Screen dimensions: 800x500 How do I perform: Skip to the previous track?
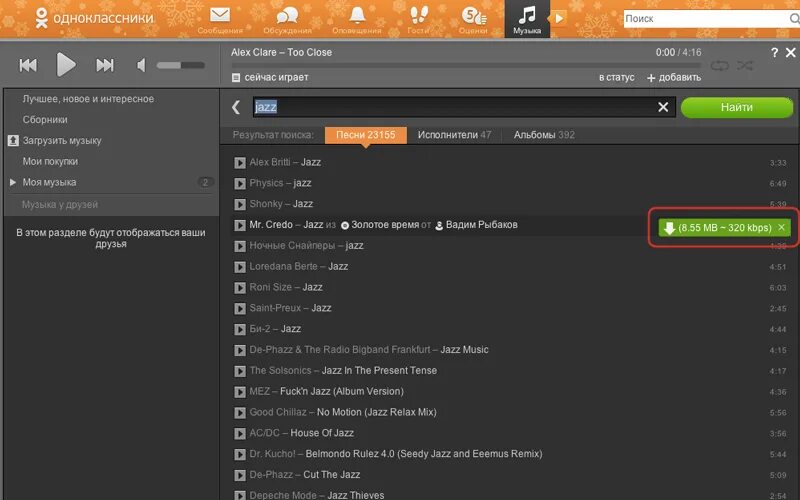click(x=28, y=65)
